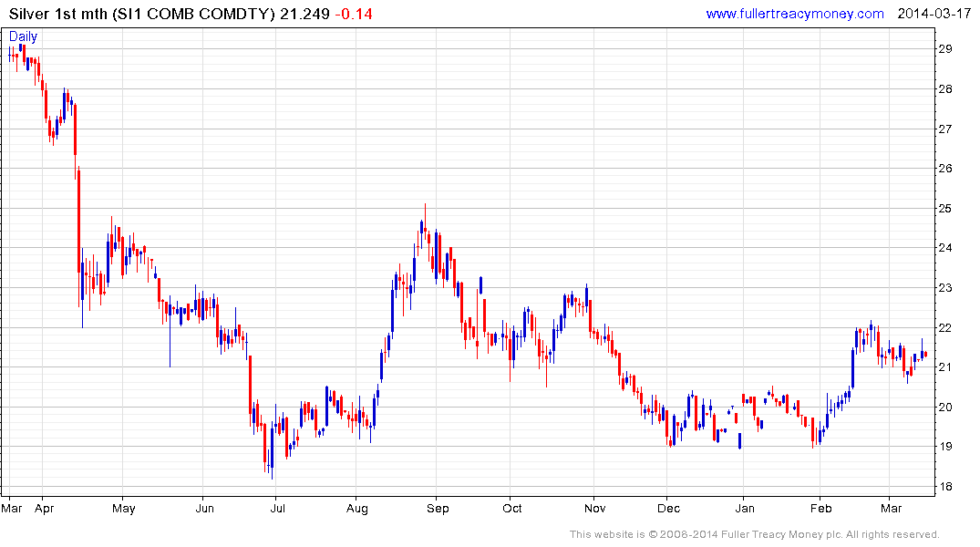Select the y-axis label 27
The height and width of the screenshot is (547, 980).
click(945, 129)
